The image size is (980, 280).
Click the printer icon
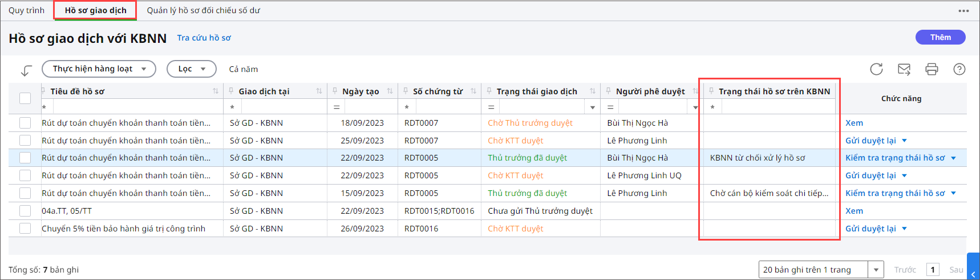tap(932, 69)
